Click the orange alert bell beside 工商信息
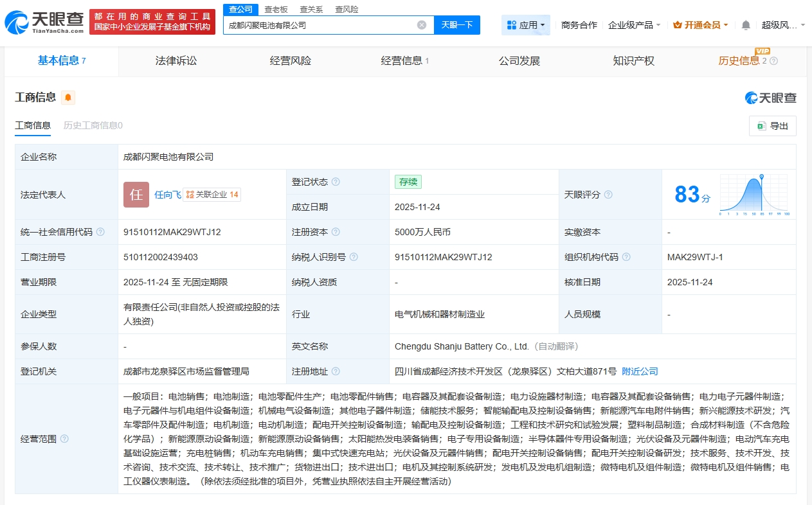Image resolution: width=812 pixels, height=505 pixels. pyautogui.click(x=68, y=98)
